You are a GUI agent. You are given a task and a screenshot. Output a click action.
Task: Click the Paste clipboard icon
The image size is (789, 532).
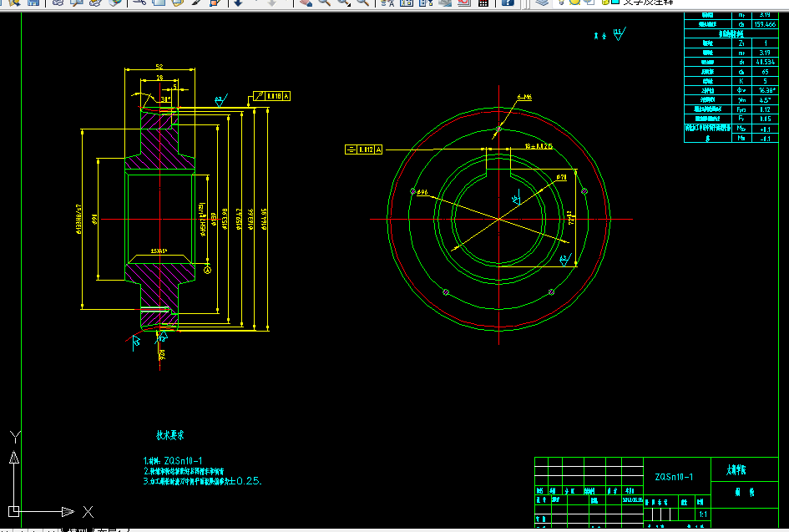(x=177, y=3)
